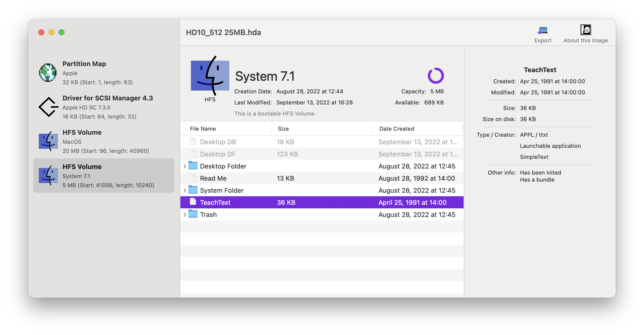Click the large HFS Finder face icon
The image size is (644, 335).
click(x=210, y=76)
